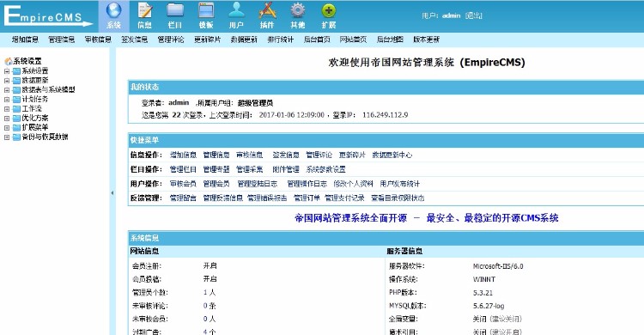Viewport: 644px width, 335px height.
Task: Expand the 数据更新 tree node plus sign
Action: point(7,80)
